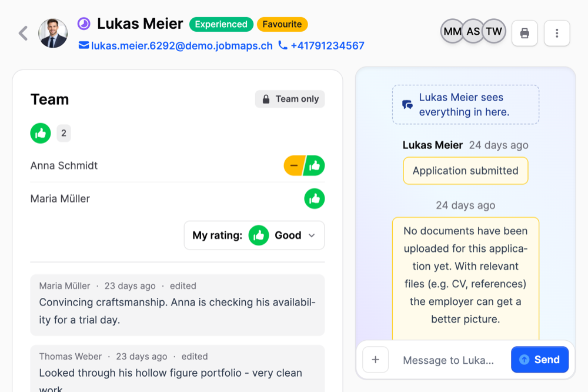Click the purple status clock icon

click(84, 24)
